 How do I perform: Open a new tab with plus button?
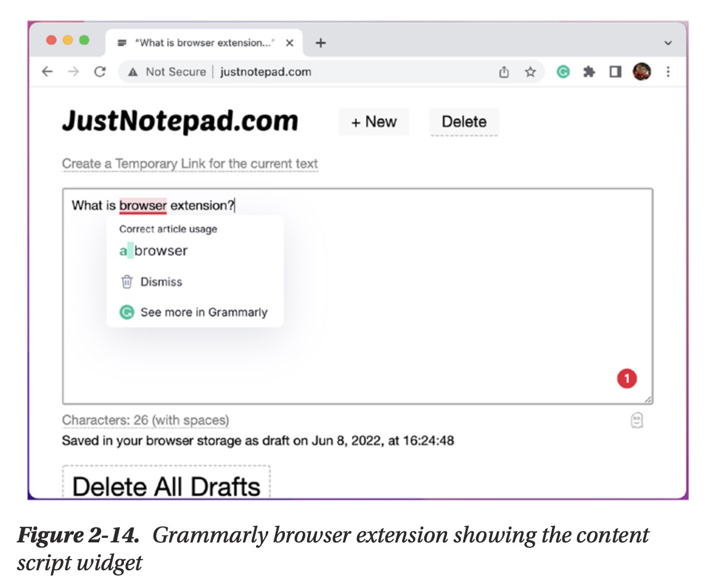click(x=321, y=43)
